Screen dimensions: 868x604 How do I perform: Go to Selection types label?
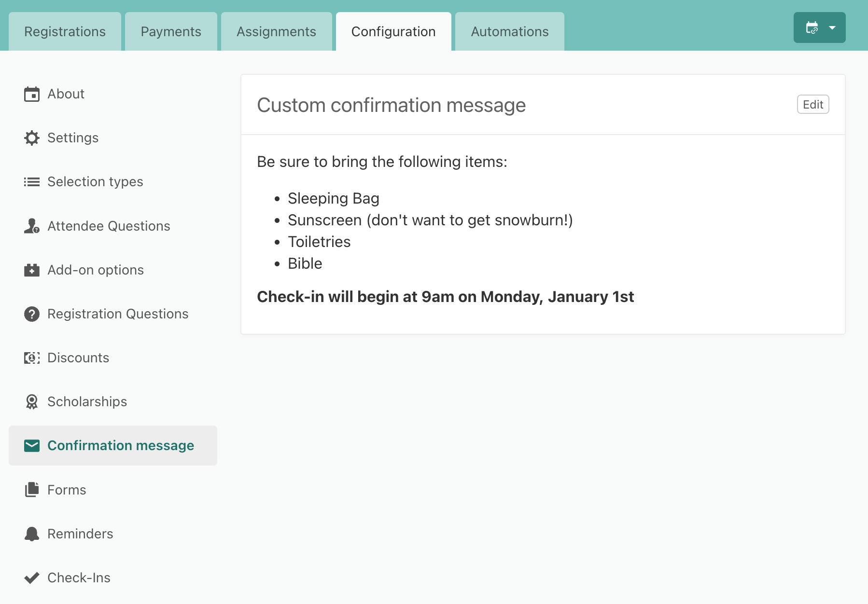[96, 182]
